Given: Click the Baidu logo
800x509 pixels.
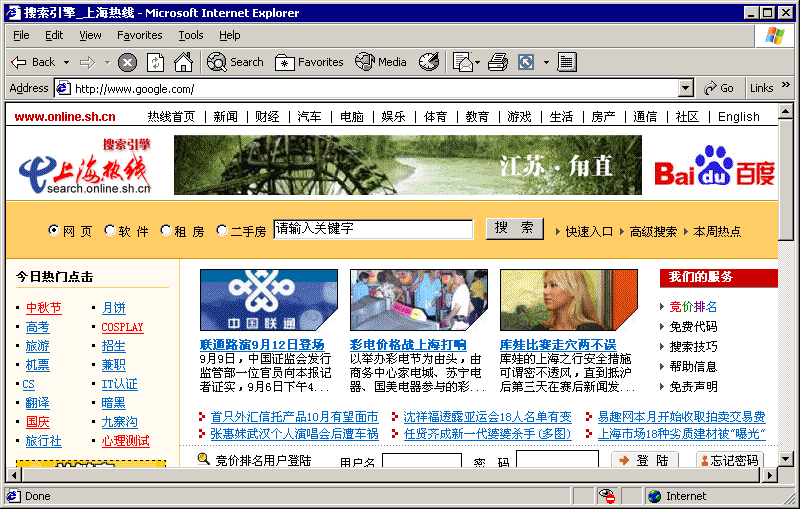Looking at the screenshot, I should (x=714, y=166).
